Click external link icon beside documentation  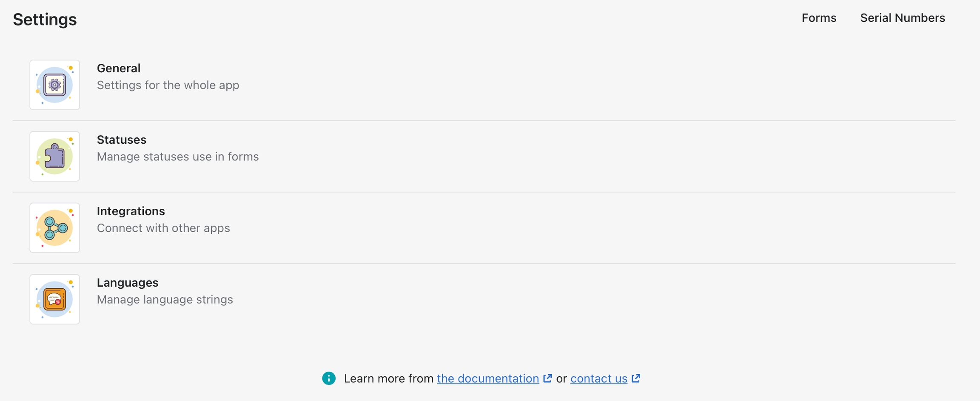(547, 378)
